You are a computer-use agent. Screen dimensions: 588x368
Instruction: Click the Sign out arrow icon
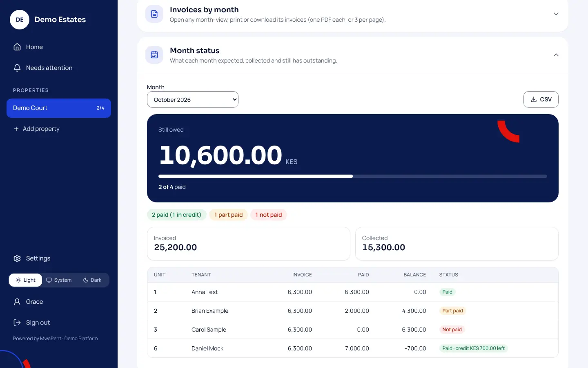(x=17, y=323)
